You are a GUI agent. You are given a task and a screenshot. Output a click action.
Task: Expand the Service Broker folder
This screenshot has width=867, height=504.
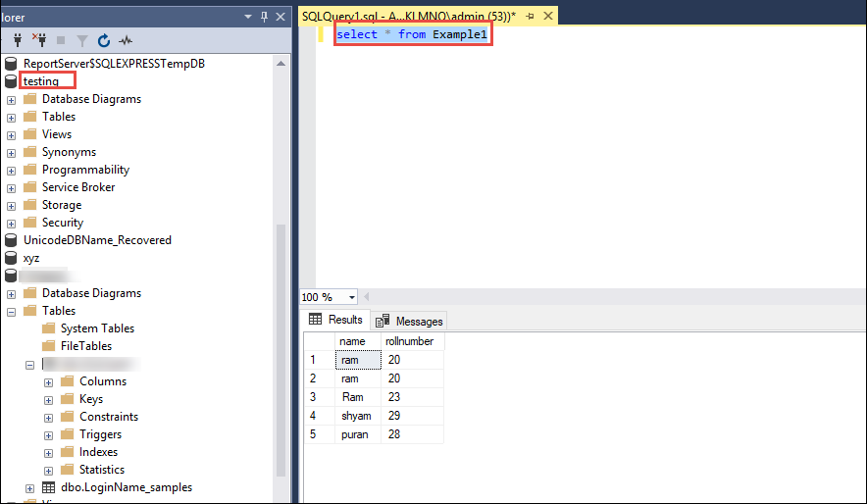point(11,188)
